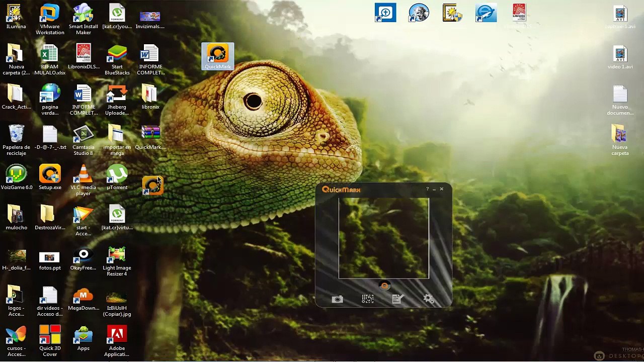Viewport: 644px width, 362px height.
Task: Select the Quick 3D Cover shortcut
Action: [x=50, y=341]
